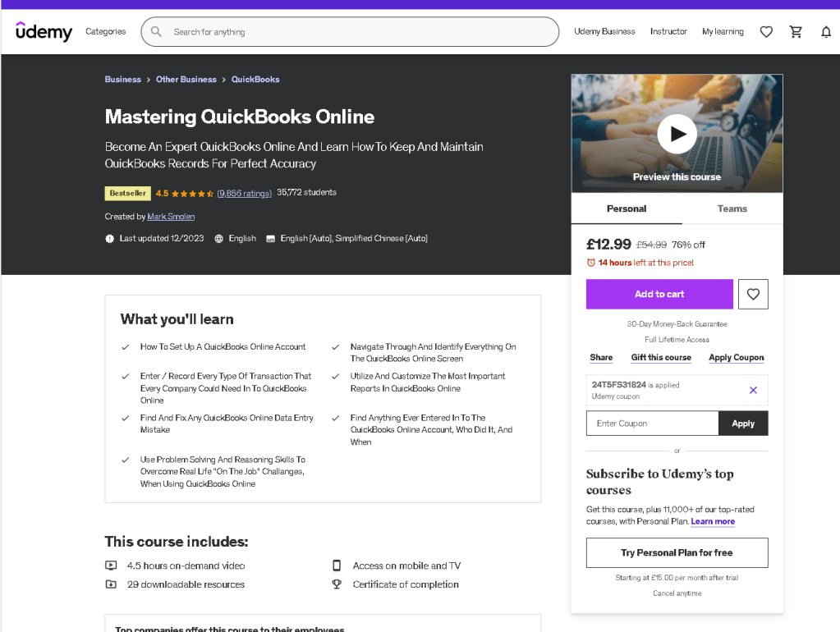Focus the Search for anything field
The width and height of the screenshot is (840, 632).
350,31
